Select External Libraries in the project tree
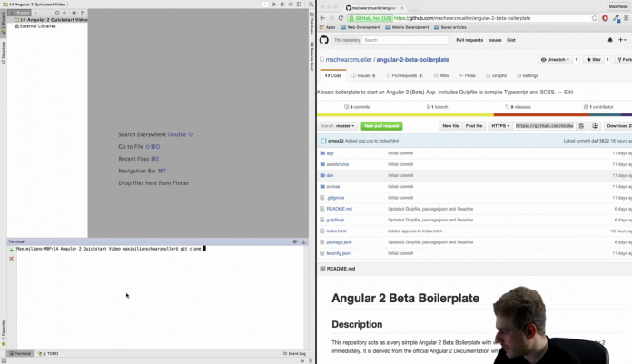This screenshot has width=632, height=364. pos(35,26)
